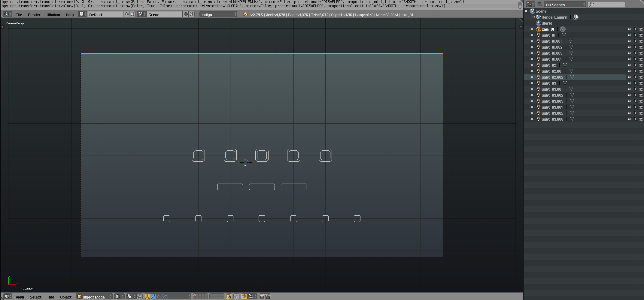Open the Indigo render engine dropdown
This screenshot has width=644, height=300.
[218, 14]
